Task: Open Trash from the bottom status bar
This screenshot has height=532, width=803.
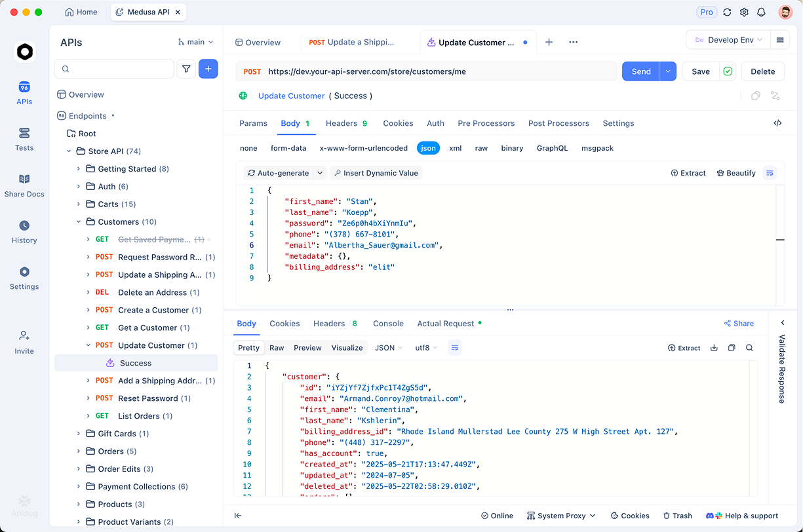Action: coord(677,516)
